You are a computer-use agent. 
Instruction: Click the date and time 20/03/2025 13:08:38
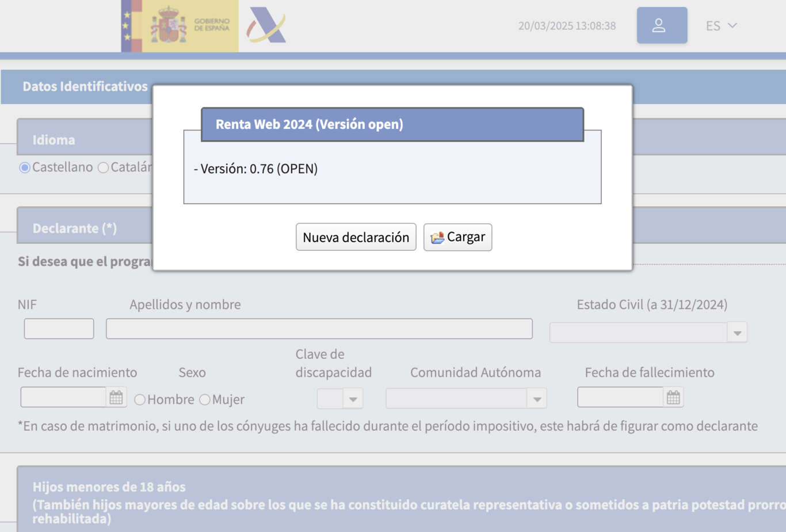567,26
